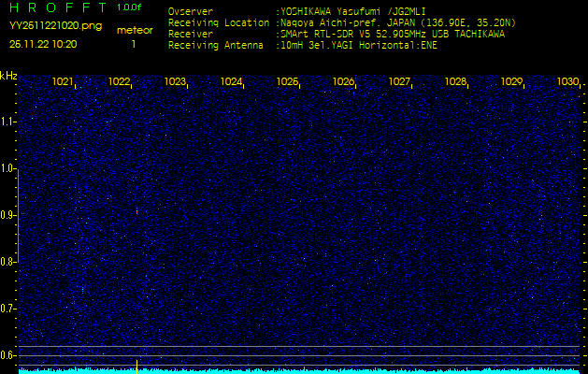Click the yellow spike in the bottom signal strip
This screenshot has height=374, width=588.
[x=137, y=366]
